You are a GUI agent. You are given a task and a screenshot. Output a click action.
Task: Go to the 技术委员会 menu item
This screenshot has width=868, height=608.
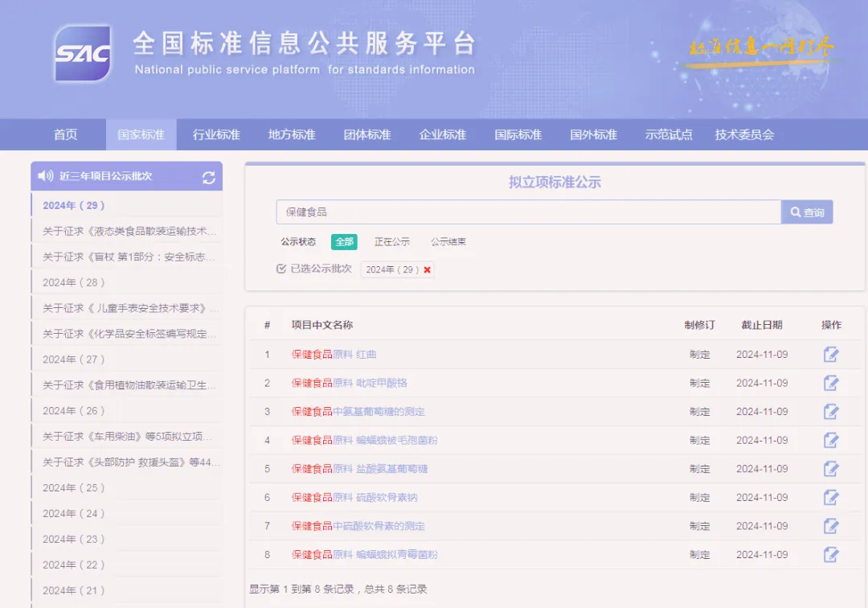click(x=744, y=134)
